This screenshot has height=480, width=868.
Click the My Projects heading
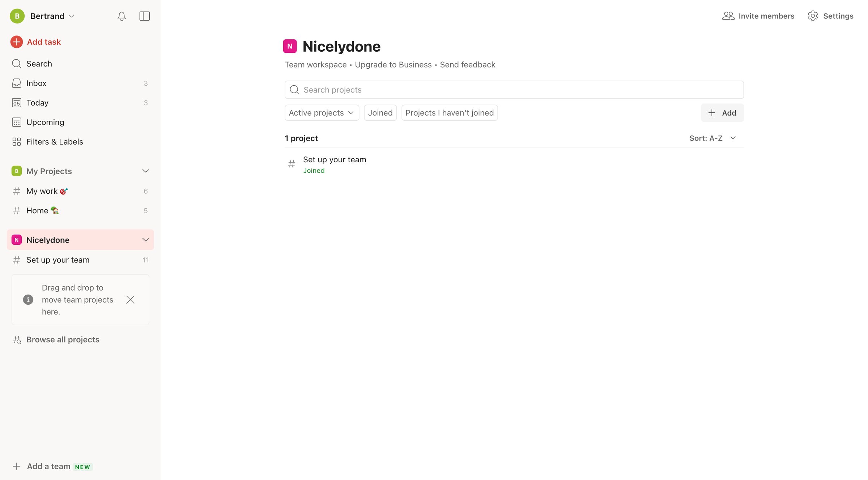(49, 171)
